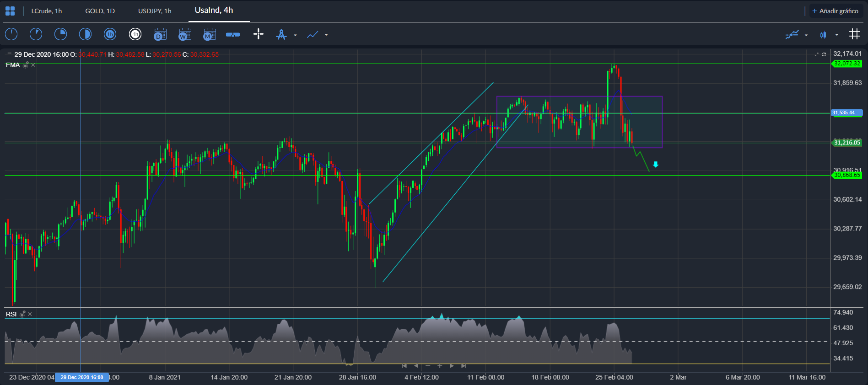Screen dimensions: 868x385
Task: Zoom out the chart with minus
Action: (428, 366)
